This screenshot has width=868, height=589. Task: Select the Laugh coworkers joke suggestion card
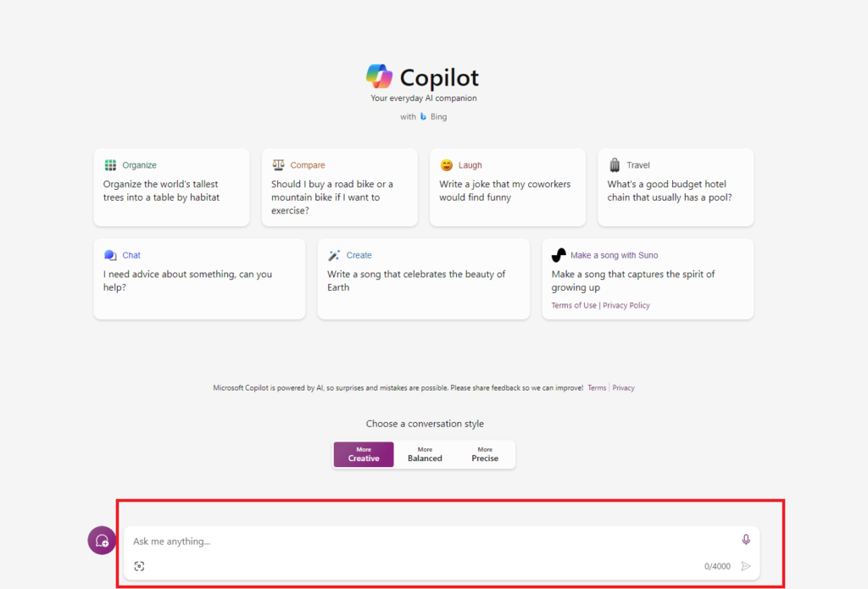coord(507,188)
